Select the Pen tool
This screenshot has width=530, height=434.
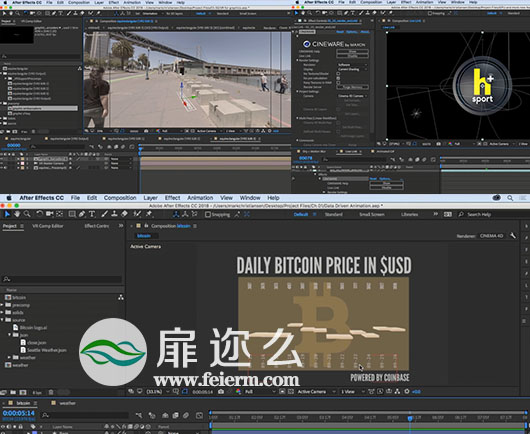click(82, 214)
